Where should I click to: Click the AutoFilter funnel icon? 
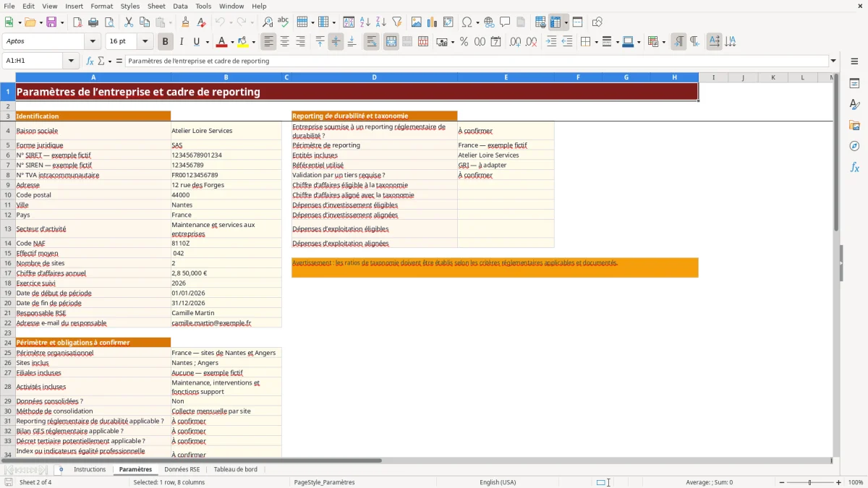point(396,22)
